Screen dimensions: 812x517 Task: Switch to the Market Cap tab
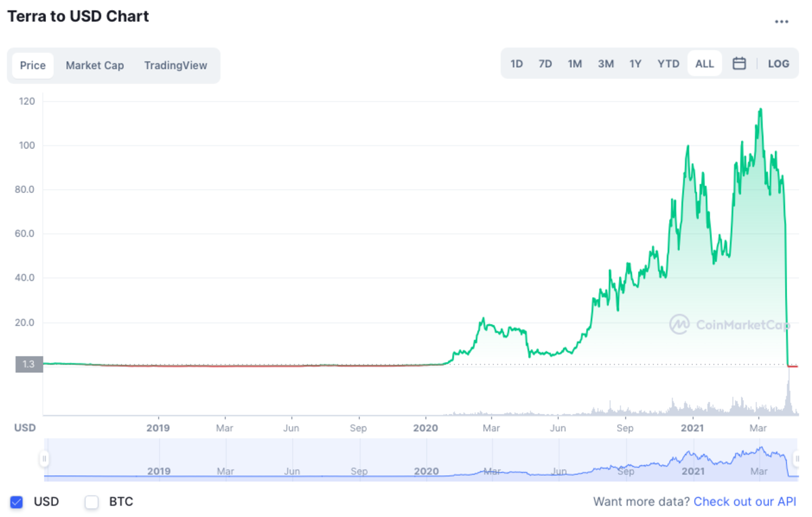(x=95, y=66)
